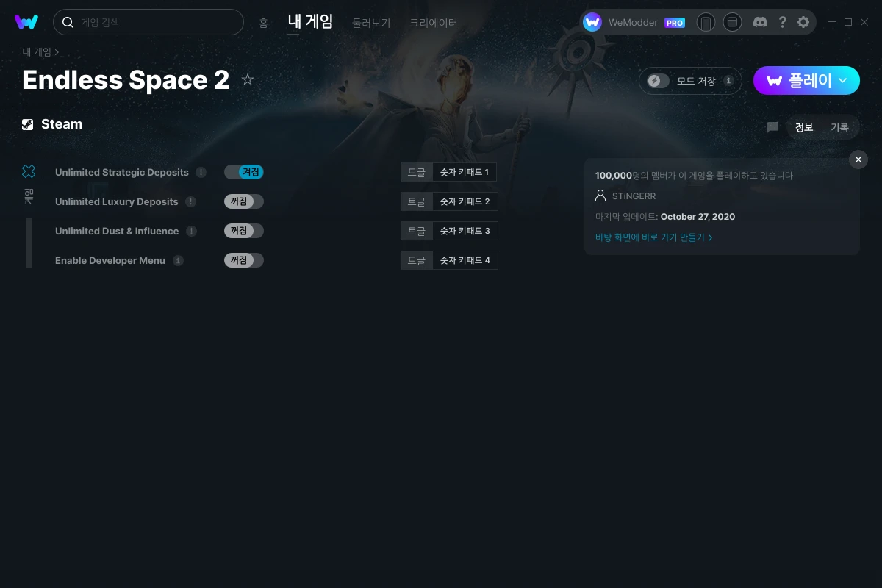Click 토글 button for Unlimited Dust & Influence

click(x=417, y=231)
